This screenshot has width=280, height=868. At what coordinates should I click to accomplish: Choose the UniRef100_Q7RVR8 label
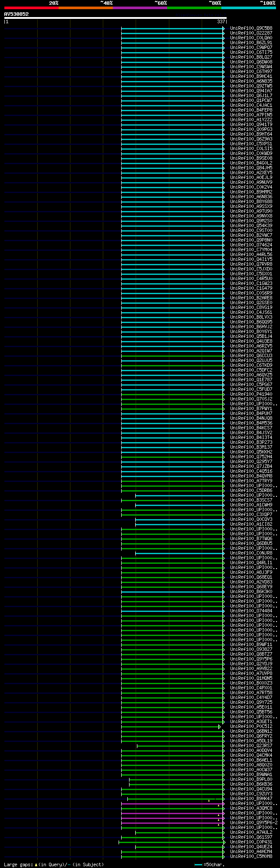click(251, 264)
